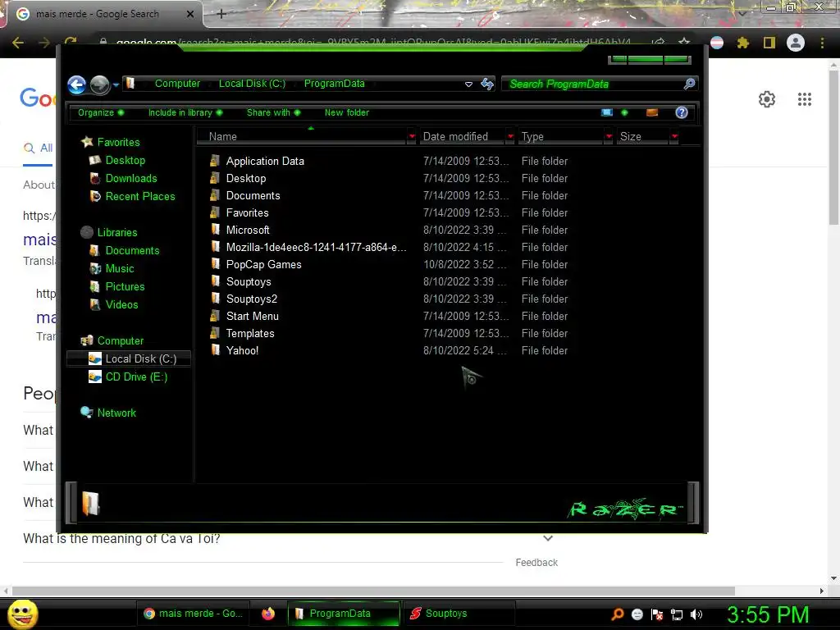840x630 pixels.
Task: Sort by the Name column header
Action: click(x=302, y=137)
